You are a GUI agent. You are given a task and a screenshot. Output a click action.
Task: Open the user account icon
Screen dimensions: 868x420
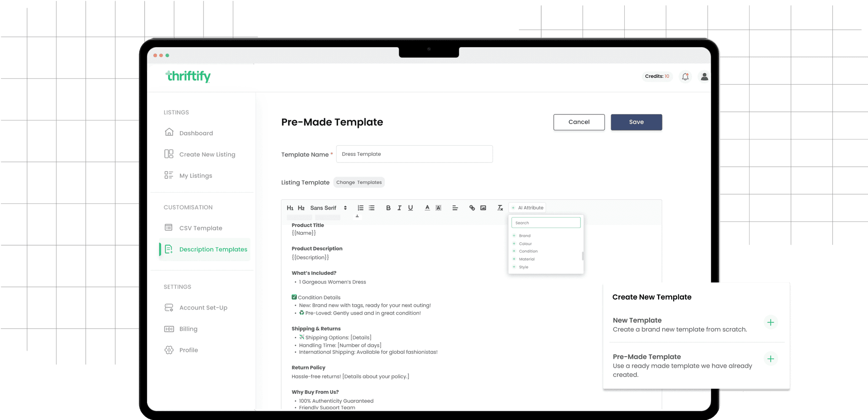pyautogui.click(x=704, y=76)
